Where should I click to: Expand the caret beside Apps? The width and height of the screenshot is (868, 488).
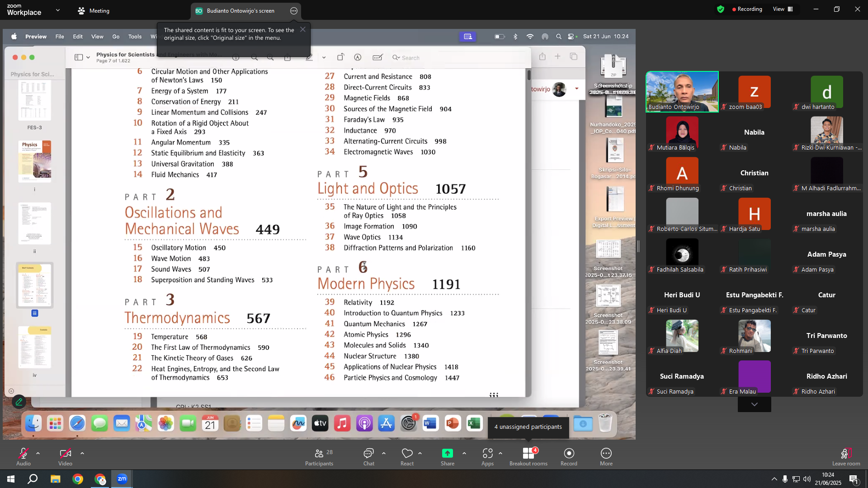[500, 453]
